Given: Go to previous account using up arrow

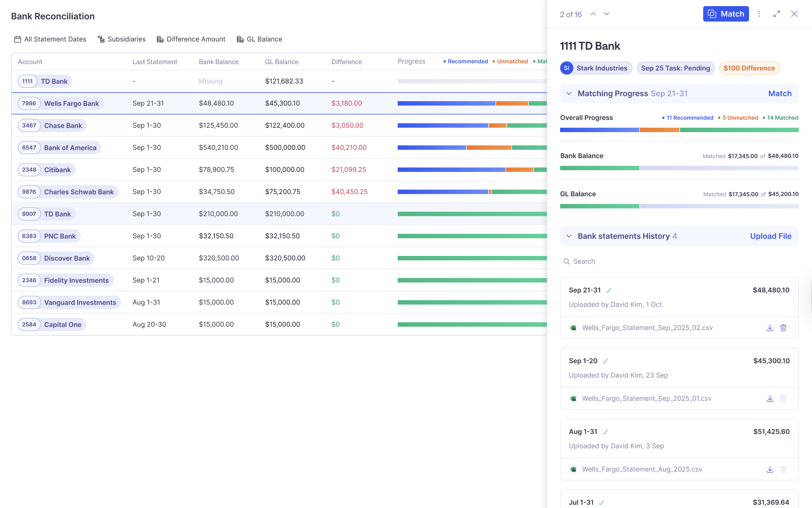Looking at the screenshot, I should (593, 14).
